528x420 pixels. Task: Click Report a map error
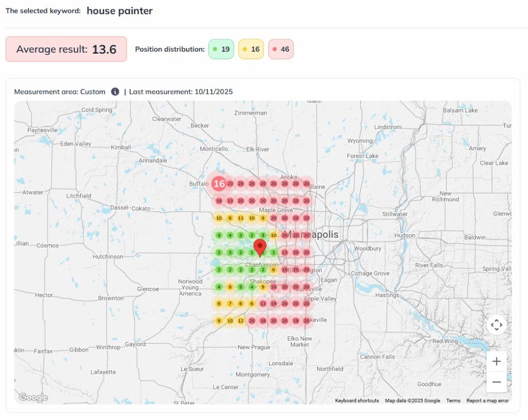pyautogui.click(x=487, y=401)
